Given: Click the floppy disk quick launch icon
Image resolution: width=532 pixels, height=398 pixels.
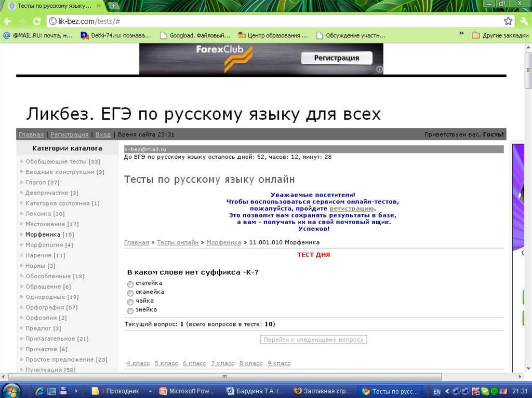Looking at the screenshot, I should 63,391.
